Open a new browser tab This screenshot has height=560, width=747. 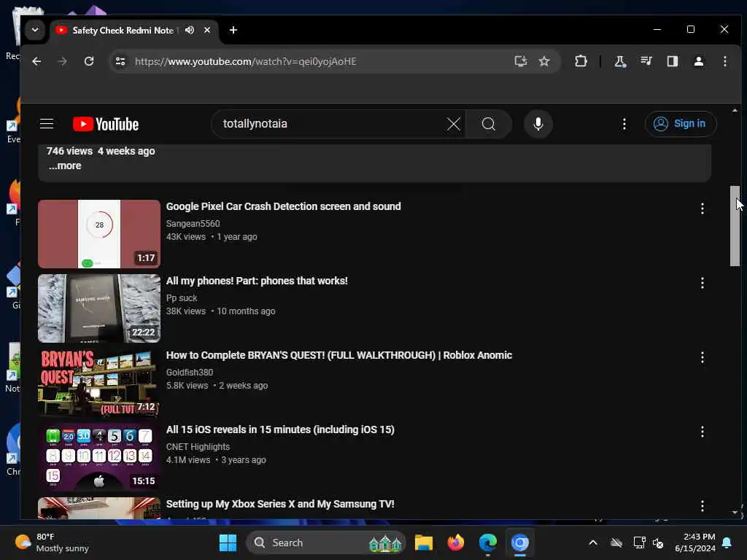coord(233,30)
